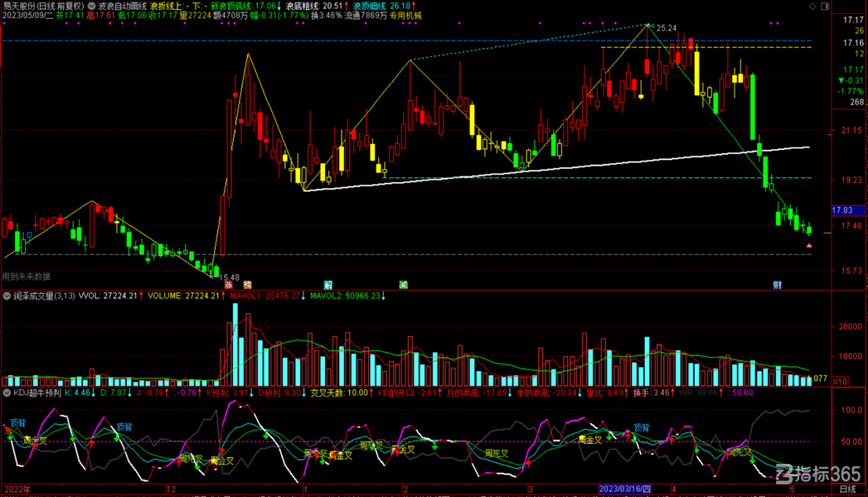Click the 19.23 price axis label
The image size is (868, 497).
852,181
